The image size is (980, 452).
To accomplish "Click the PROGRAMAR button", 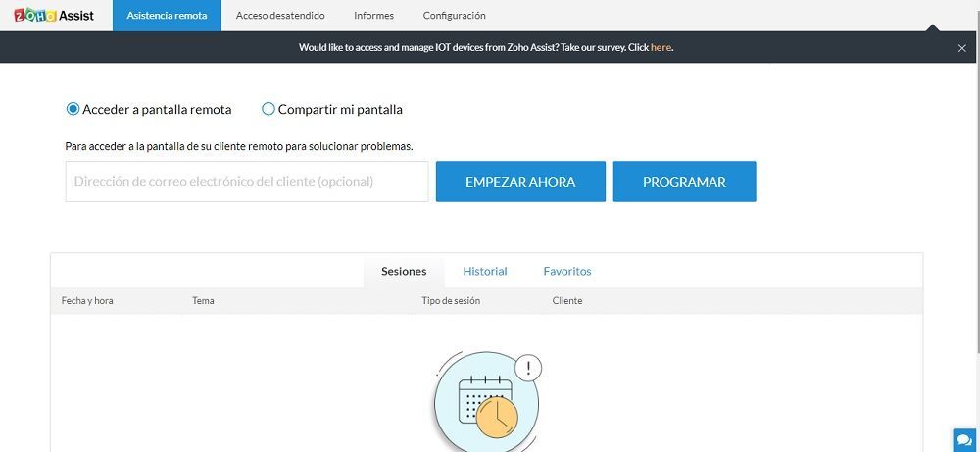I will (684, 182).
